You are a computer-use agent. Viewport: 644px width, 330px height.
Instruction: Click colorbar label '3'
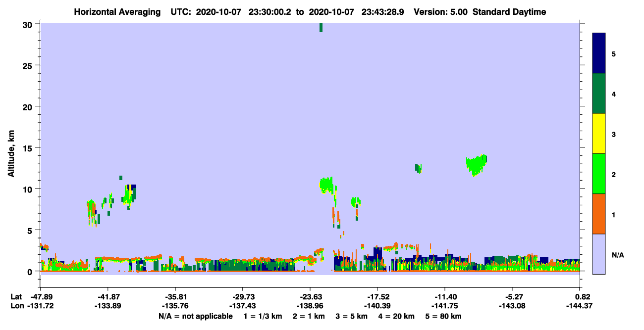[614, 134]
